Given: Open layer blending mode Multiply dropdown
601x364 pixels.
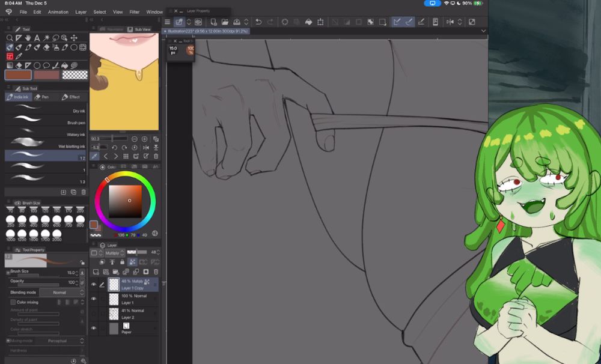Looking at the screenshot, I should coord(115,253).
